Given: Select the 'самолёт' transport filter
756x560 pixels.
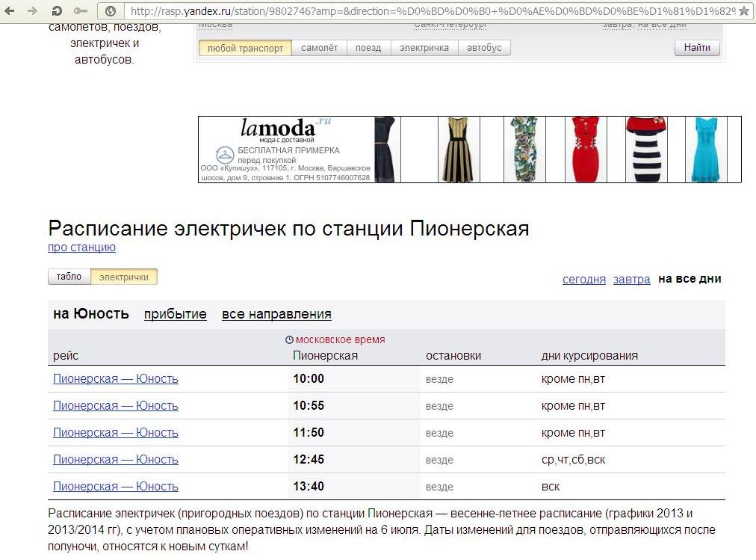Looking at the screenshot, I should point(319,48).
